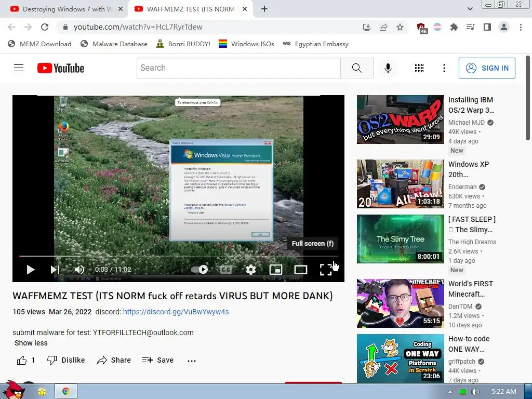Open the Malware Database bookmark
The image size is (532, 399).
[x=114, y=44]
